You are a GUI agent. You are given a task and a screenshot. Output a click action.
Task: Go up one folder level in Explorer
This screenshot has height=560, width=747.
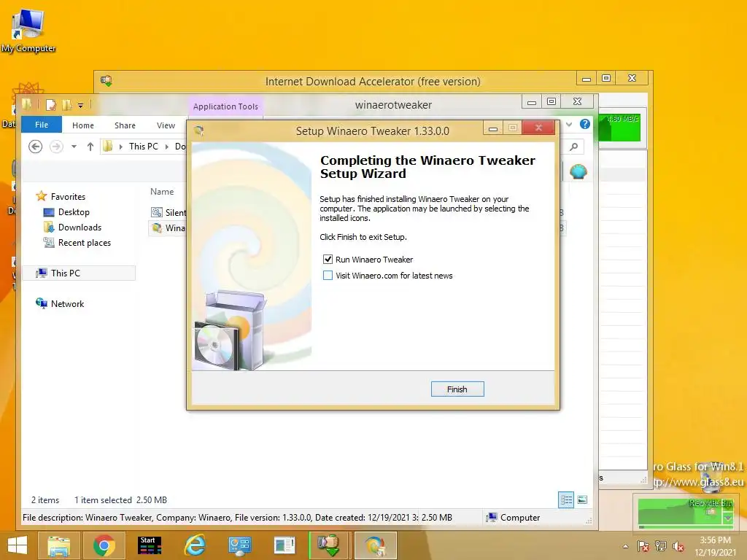[x=90, y=147]
